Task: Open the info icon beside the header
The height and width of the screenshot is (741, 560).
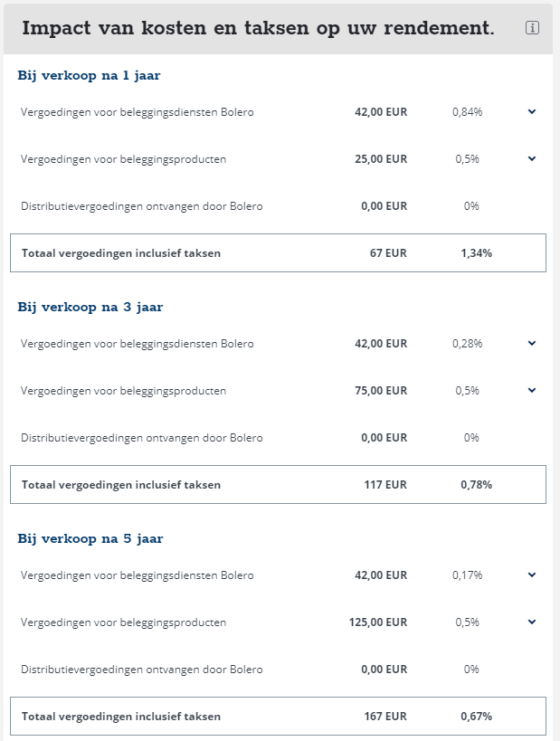Action: (x=532, y=28)
